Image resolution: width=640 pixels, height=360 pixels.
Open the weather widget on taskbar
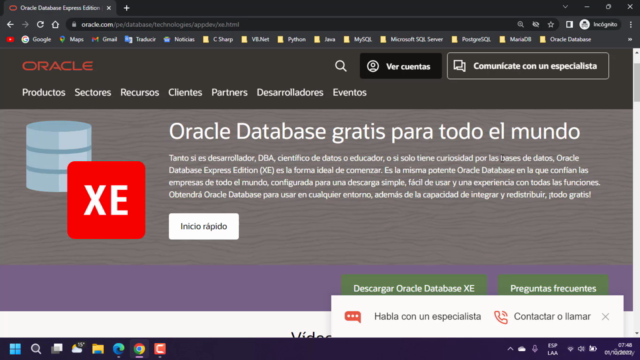77,349
